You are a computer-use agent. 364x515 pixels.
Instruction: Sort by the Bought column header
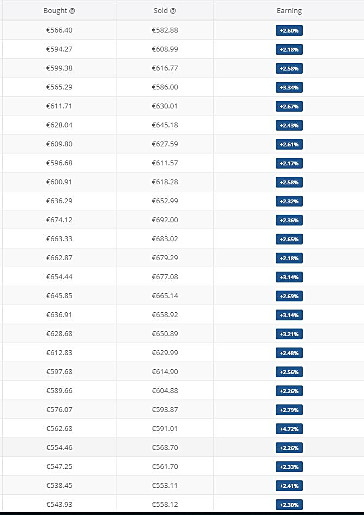(x=55, y=11)
